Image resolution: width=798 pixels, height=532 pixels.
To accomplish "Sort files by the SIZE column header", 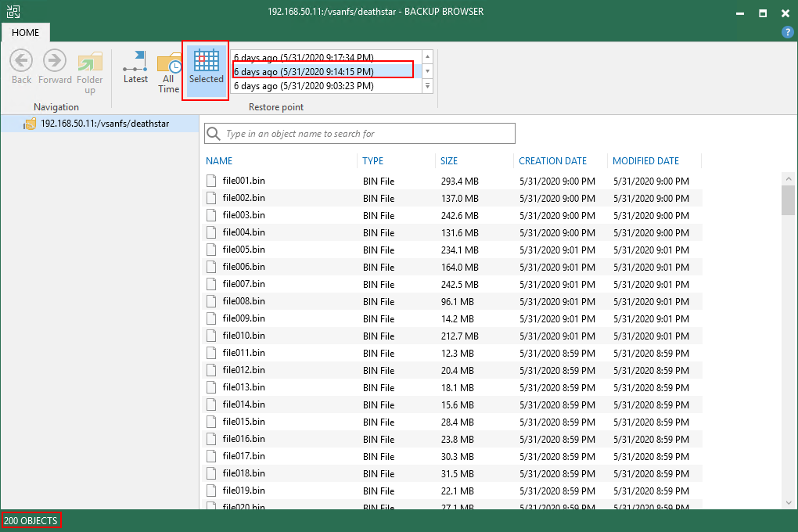I will tap(448, 160).
